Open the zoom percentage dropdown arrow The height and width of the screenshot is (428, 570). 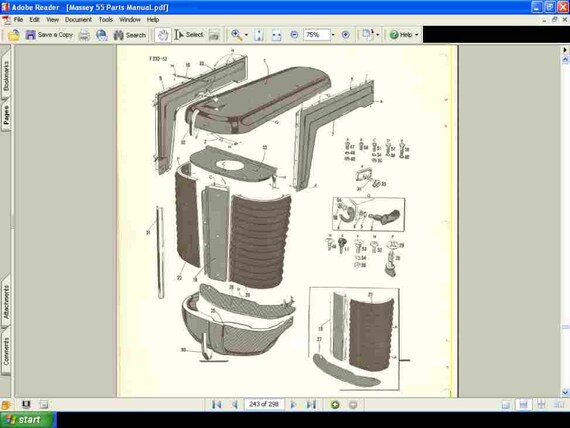click(333, 35)
